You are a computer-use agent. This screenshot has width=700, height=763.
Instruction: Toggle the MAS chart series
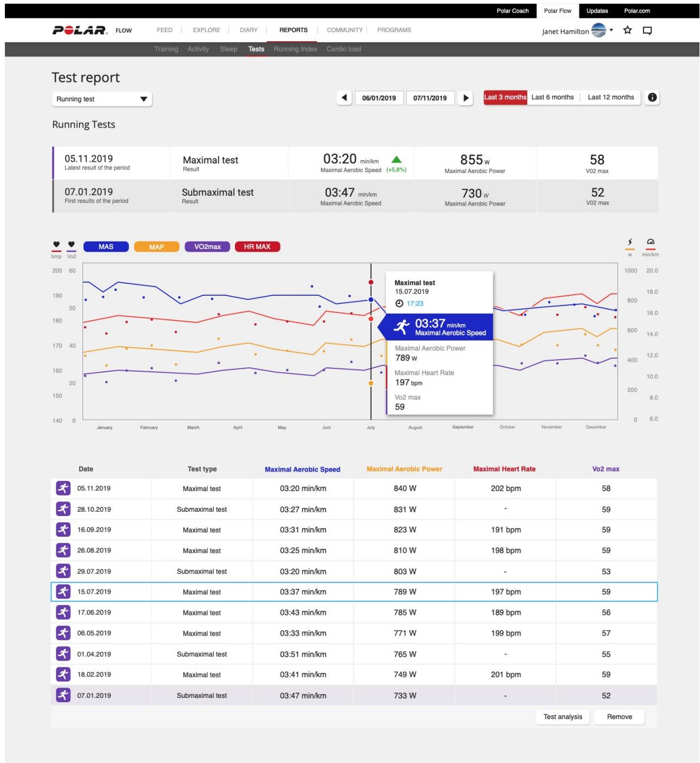pyautogui.click(x=106, y=246)
